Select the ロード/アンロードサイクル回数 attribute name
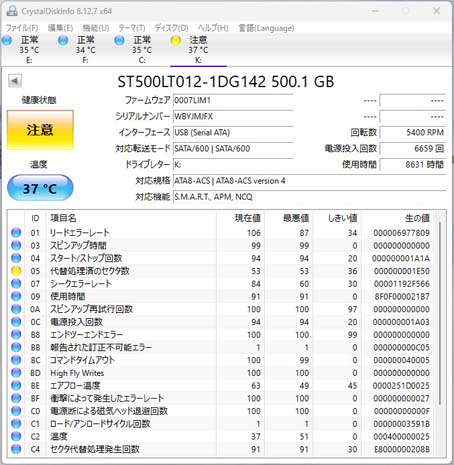This screenshot has height=465, width=454. point(100,423)
